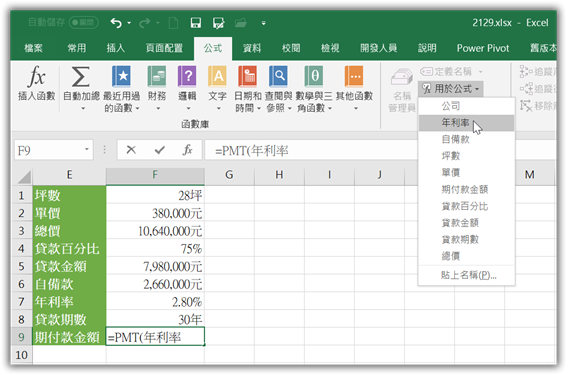
Task: Click the Open folder icon in quick access
Action: [240, 23]
